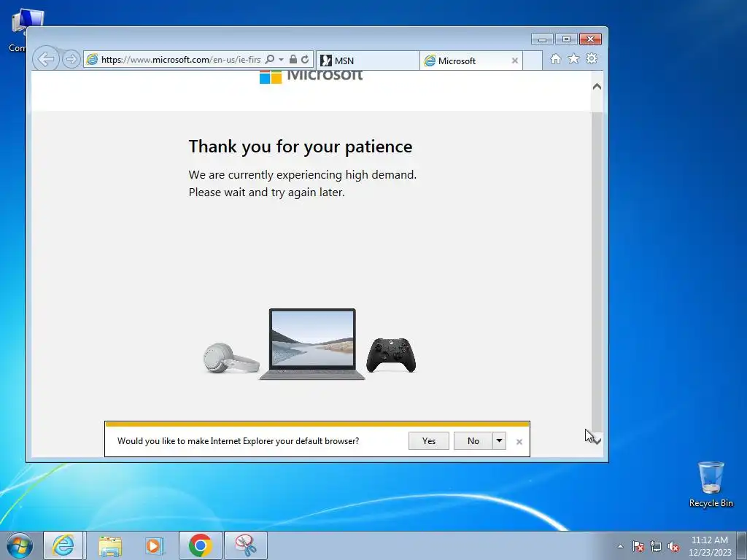Expand the No button dropdown arrow
This screenshot has height=560, width=747.
499,441
